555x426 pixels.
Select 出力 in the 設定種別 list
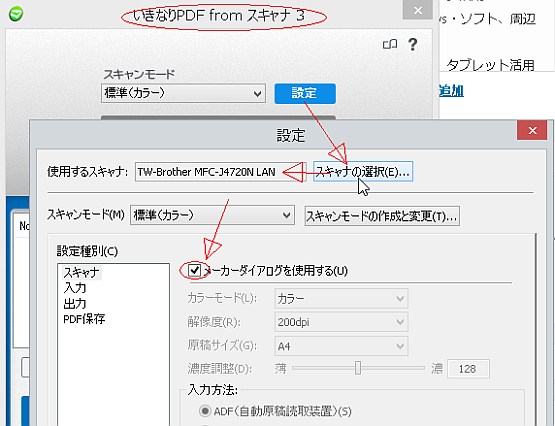pyautogui.click(x=75, y=304)
